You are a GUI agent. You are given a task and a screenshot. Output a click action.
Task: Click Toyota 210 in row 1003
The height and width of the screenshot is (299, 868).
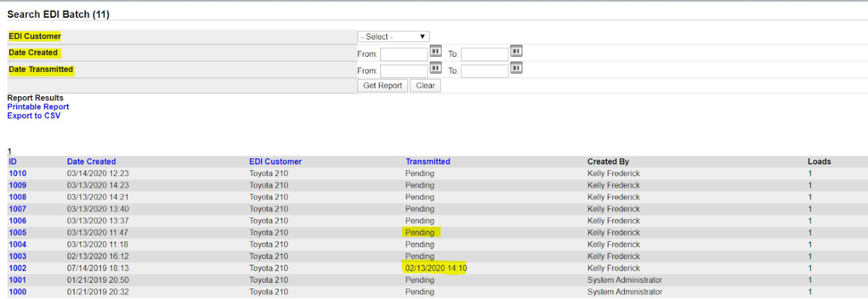[x=268, y=256]
